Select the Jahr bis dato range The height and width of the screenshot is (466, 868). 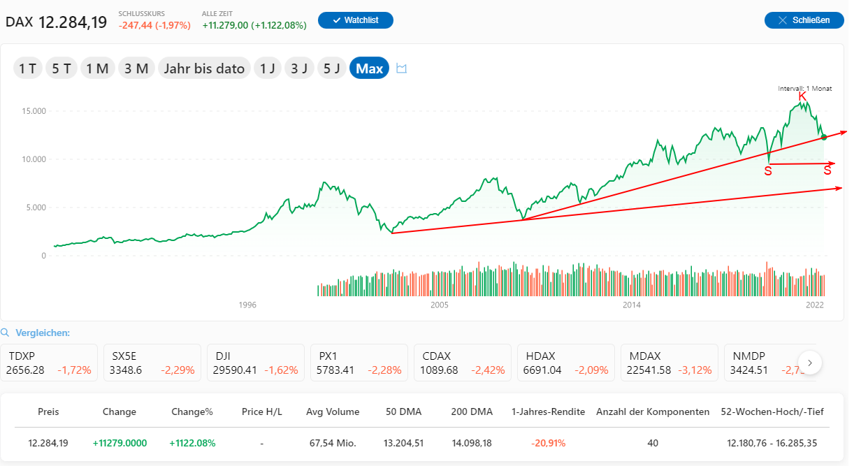pos(204,68)
